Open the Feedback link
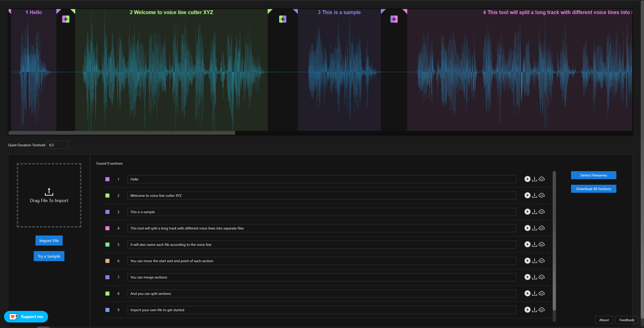This screenshot has width=644, height=328. coord(626,320)
